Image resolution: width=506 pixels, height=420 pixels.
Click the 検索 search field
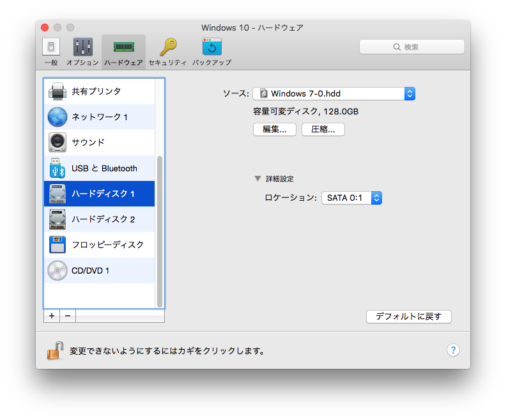412,47
